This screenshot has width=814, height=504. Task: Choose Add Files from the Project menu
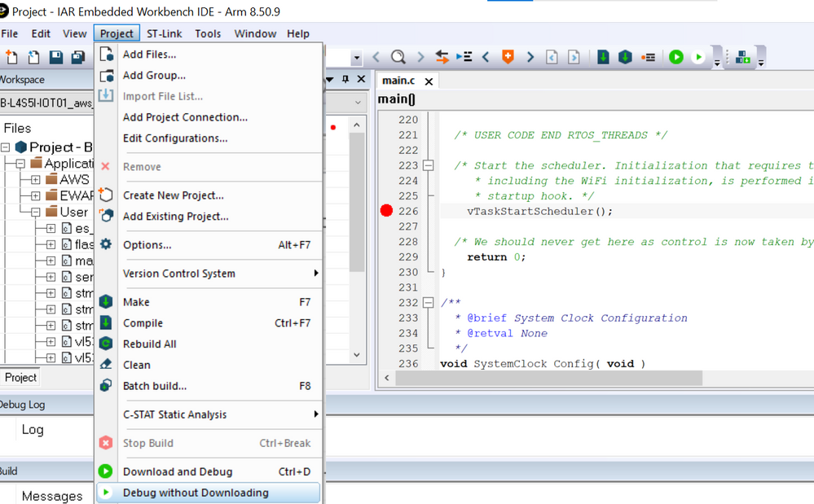click(x=209, y=54)
